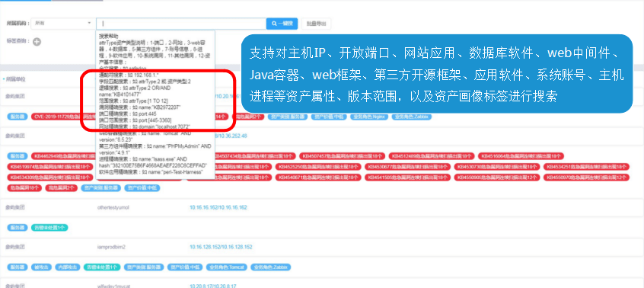This screenshot has height=288, width=644.
Task: Click 告警未处置1个 tag in iamprodbim2 row
Action: [102, 267]
